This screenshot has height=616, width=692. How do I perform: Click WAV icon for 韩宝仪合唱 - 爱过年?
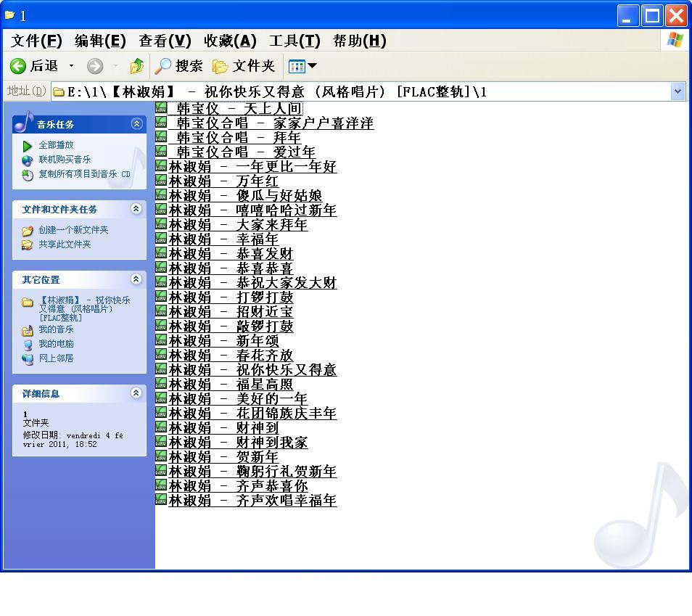click(161, 152)
